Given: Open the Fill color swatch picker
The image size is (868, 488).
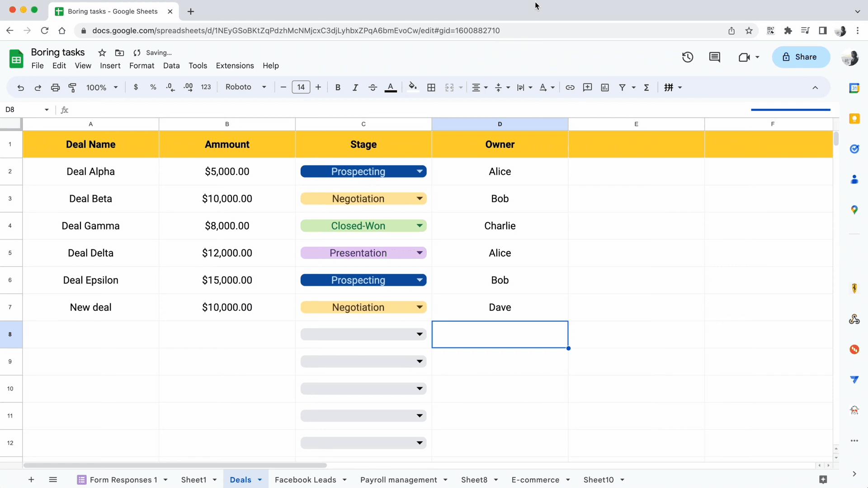Looking at the screenshot, I should (x=413, y=87).
